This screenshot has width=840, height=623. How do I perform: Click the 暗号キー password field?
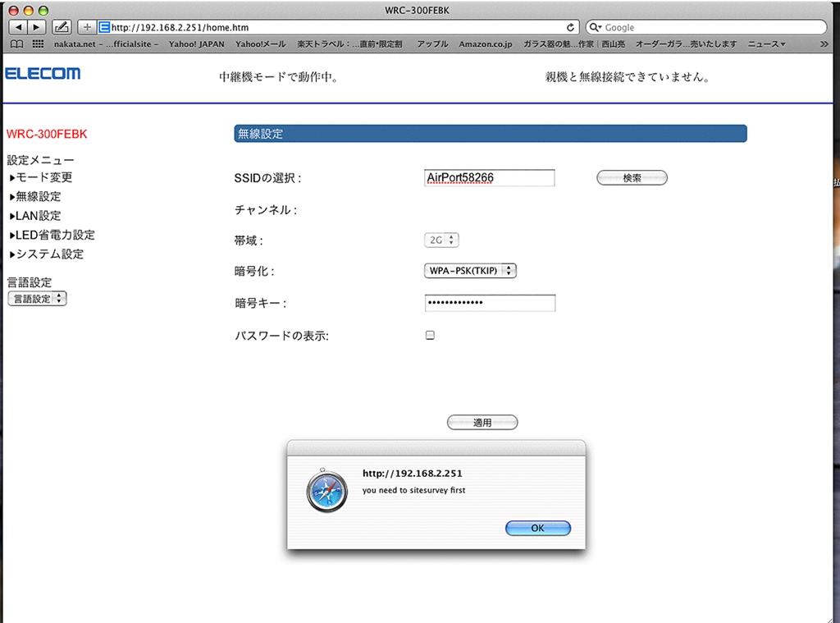coord(491,303)
